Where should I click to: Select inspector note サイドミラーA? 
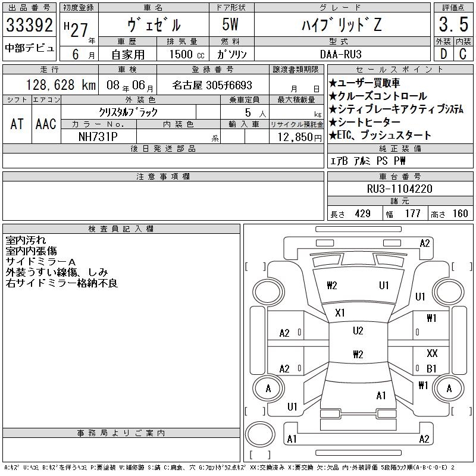pyautogui.click(x=40, y=262)
